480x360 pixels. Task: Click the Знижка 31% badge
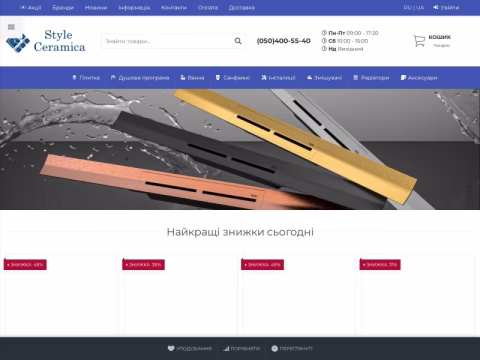point(380,265)
